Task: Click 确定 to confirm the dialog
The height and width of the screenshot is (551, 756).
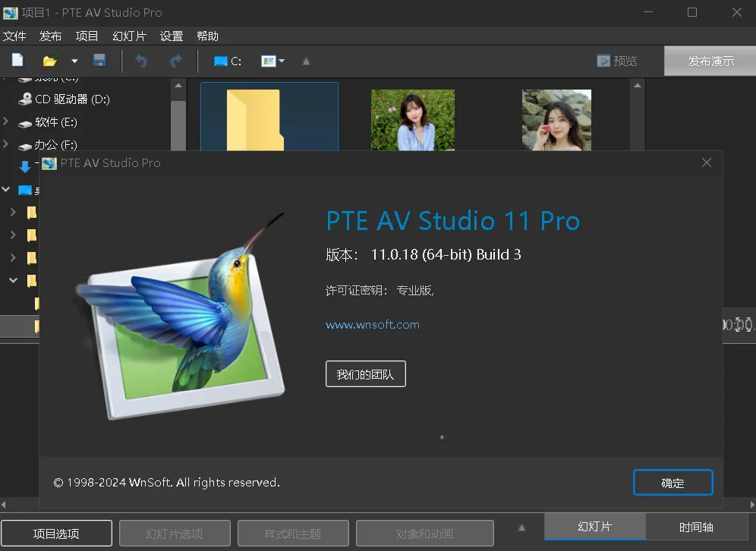Action: point(673,483)
